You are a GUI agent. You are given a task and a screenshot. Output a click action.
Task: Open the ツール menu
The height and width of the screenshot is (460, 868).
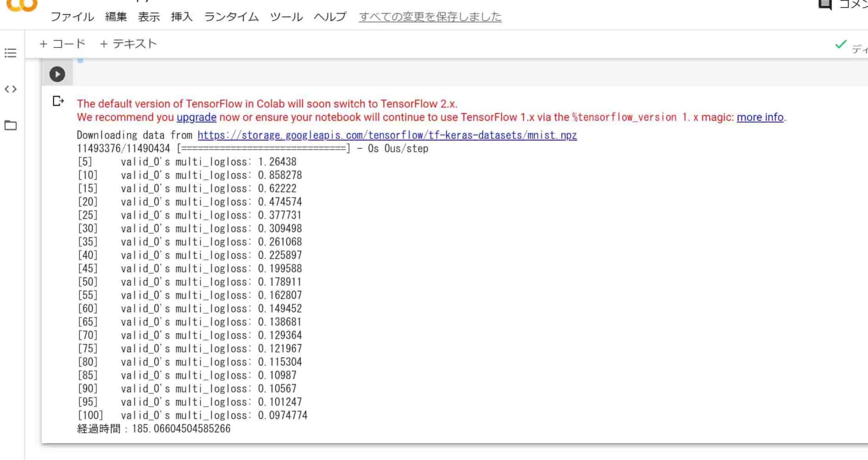[286, 17]
